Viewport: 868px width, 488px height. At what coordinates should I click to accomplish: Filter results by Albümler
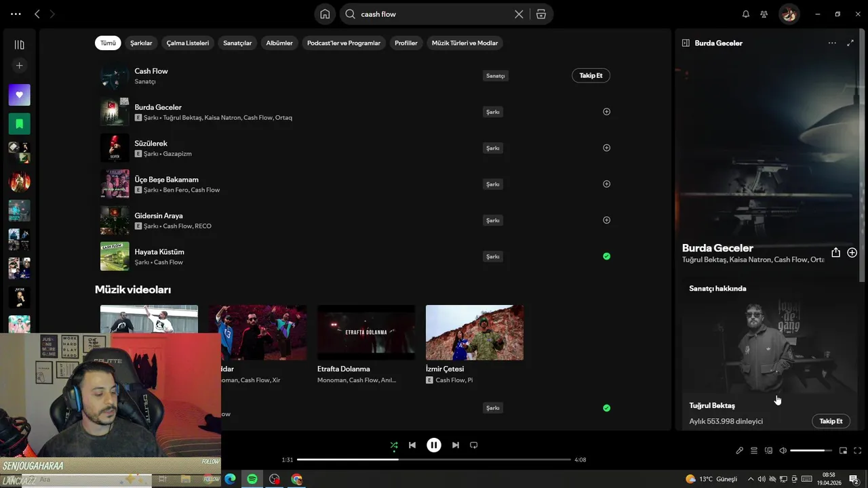[279, 43]
